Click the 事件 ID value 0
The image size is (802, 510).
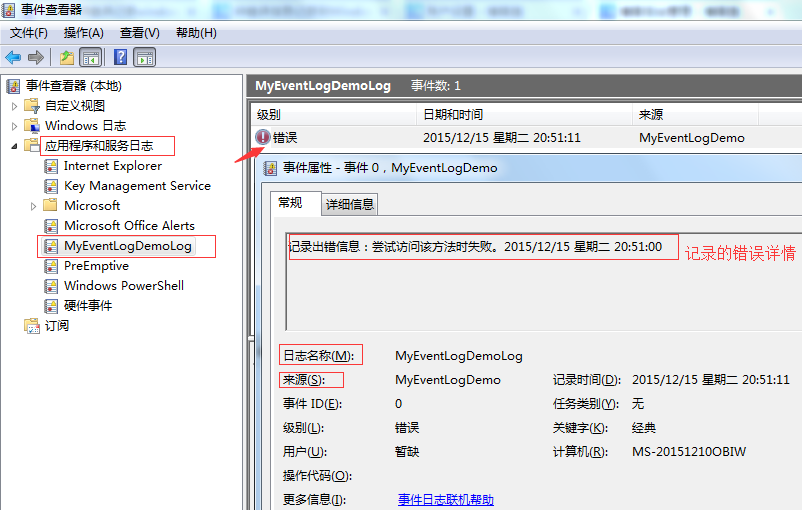398,404
